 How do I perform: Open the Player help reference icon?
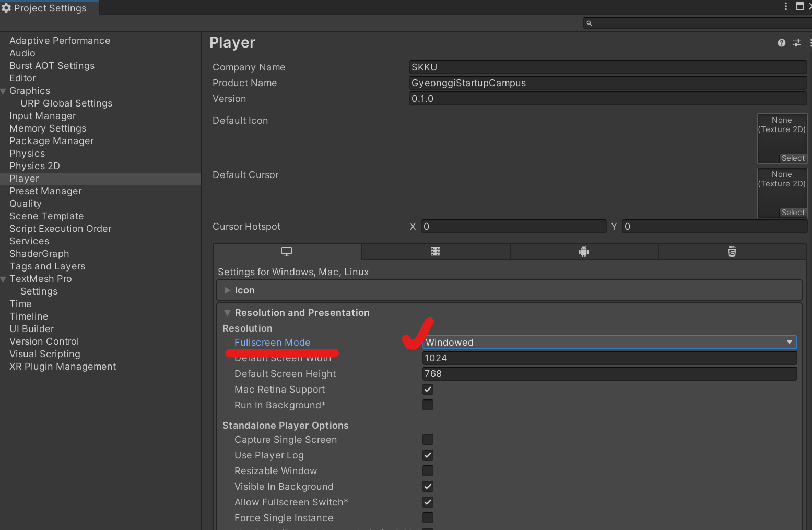[781, 43]
